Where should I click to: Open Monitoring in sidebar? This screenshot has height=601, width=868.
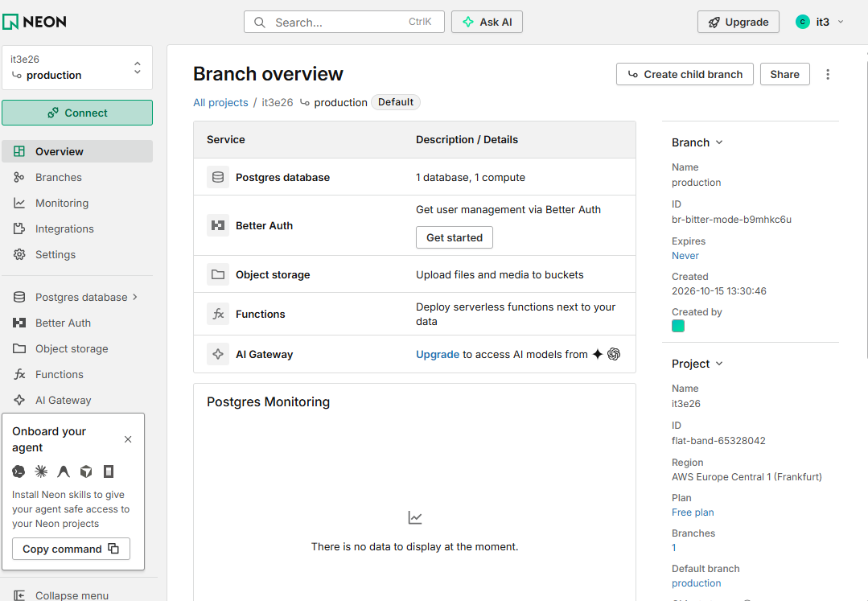77,203
